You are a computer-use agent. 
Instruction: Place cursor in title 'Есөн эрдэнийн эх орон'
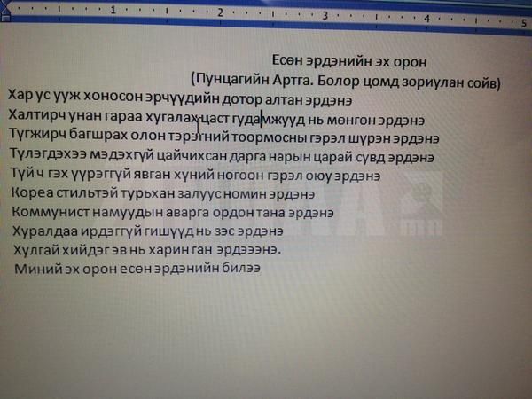point(349,62)
